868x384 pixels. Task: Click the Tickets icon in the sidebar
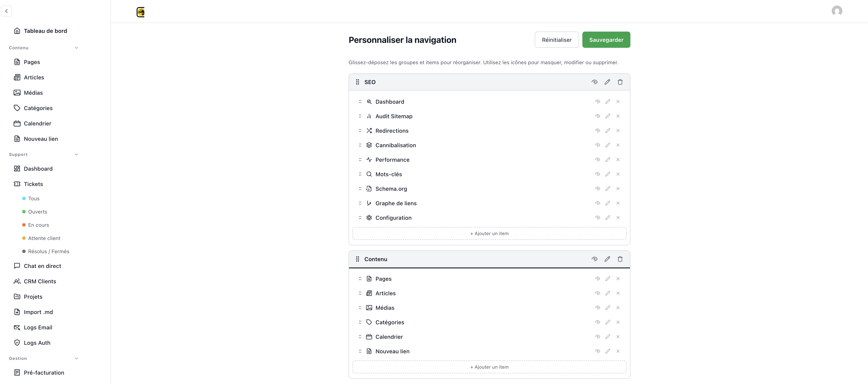point(18,184)
